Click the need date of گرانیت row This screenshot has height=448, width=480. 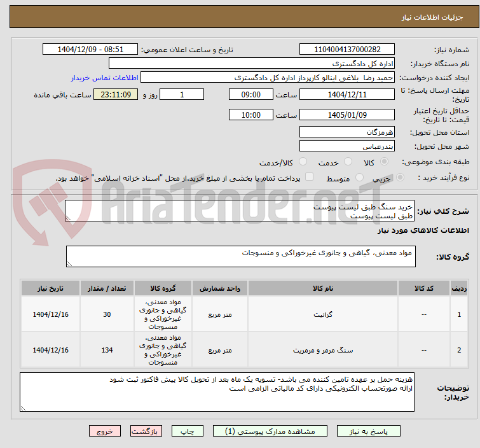50,314
